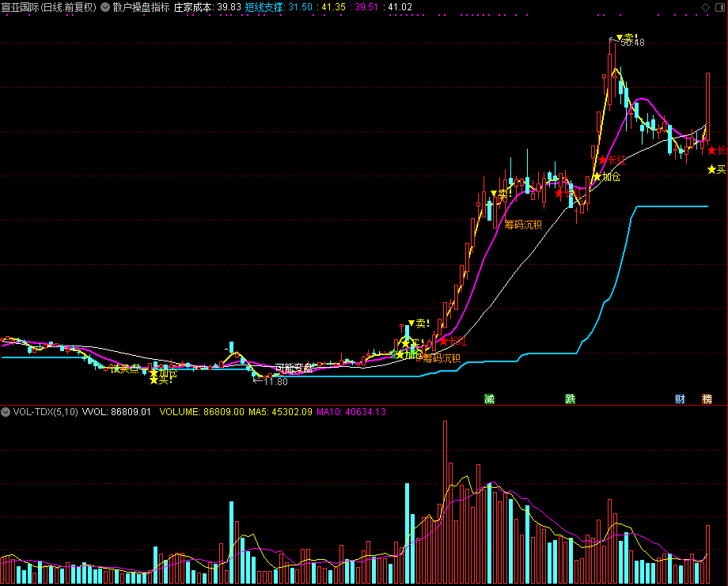Click the yellow star 加仓 marker near 长红
728x586 pixels.
point(606,177)
